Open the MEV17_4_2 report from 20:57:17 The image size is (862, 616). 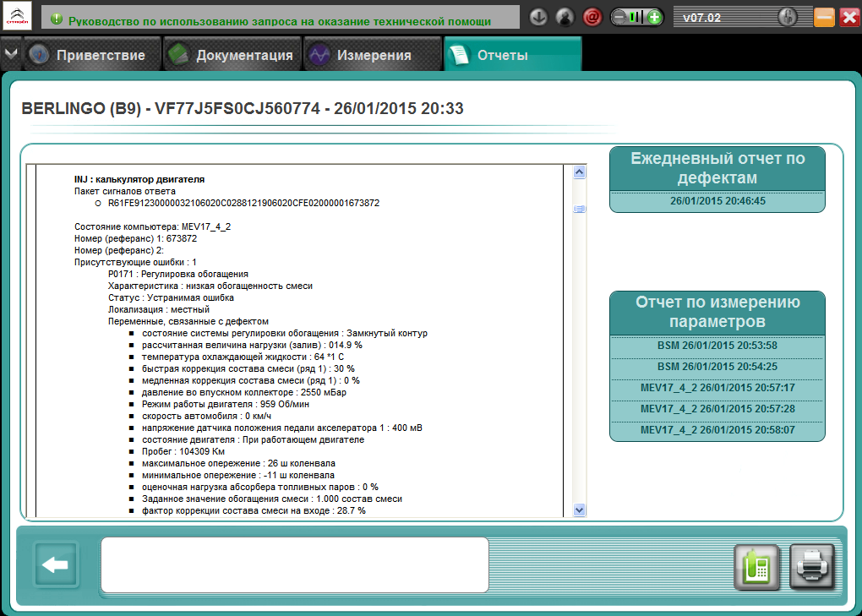click(x=717, y=387)
